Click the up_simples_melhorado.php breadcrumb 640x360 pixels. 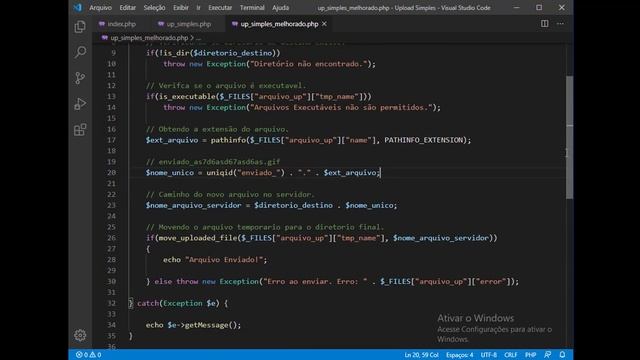(x=149, y=38)
